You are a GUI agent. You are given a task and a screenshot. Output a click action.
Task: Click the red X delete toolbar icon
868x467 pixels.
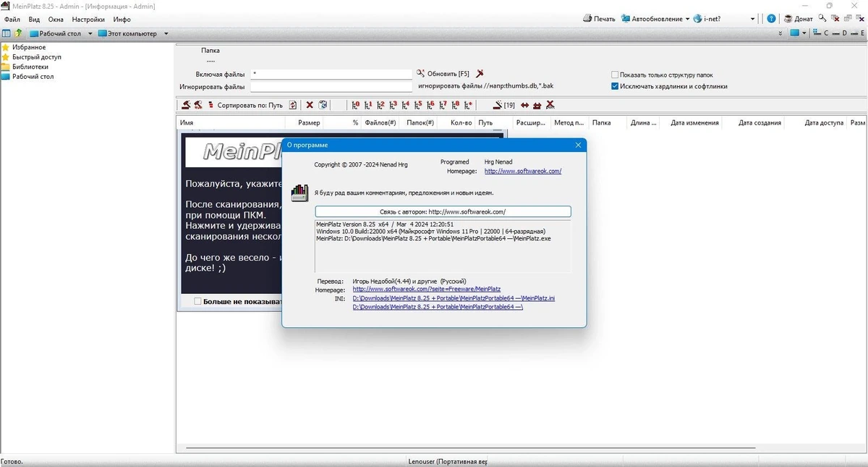point(310,105)
